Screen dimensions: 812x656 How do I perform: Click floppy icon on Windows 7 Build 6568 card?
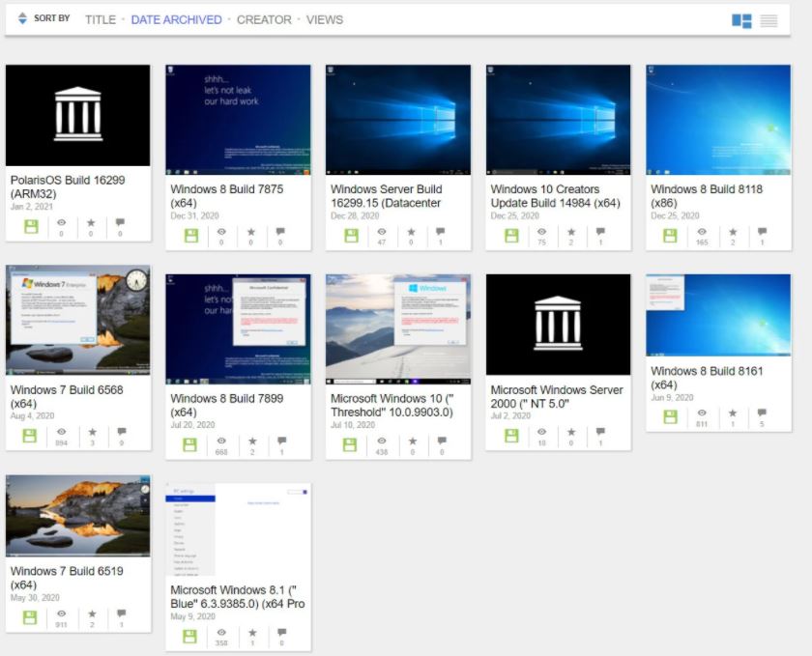pos(30,436)
